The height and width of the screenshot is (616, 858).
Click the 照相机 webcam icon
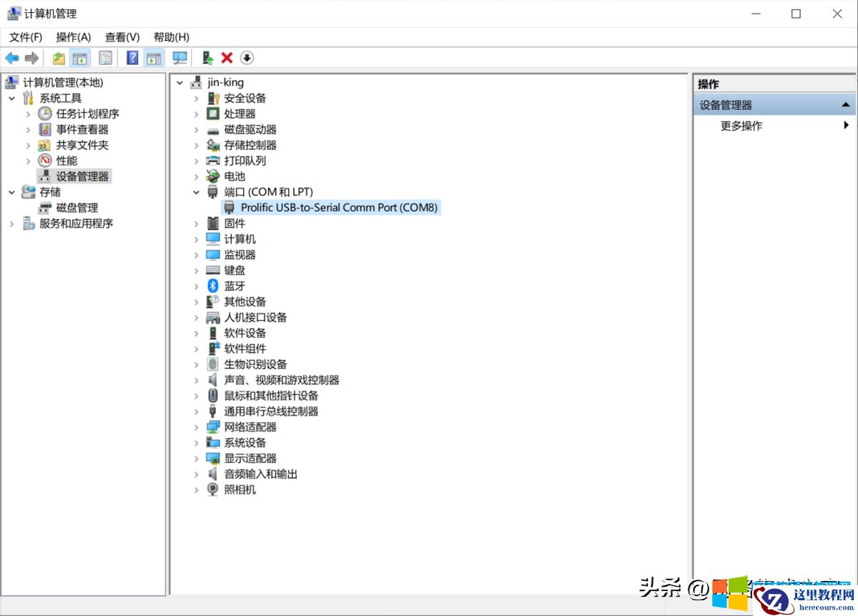pos(213,490)
